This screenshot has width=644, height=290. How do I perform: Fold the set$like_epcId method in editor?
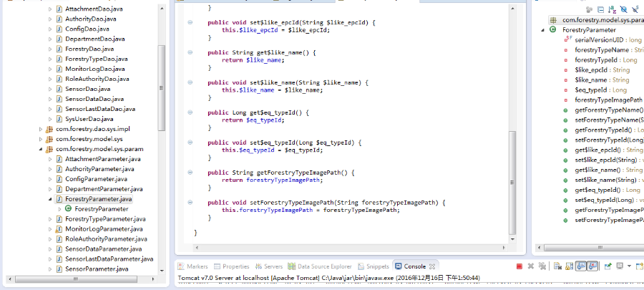click(190, 23)
